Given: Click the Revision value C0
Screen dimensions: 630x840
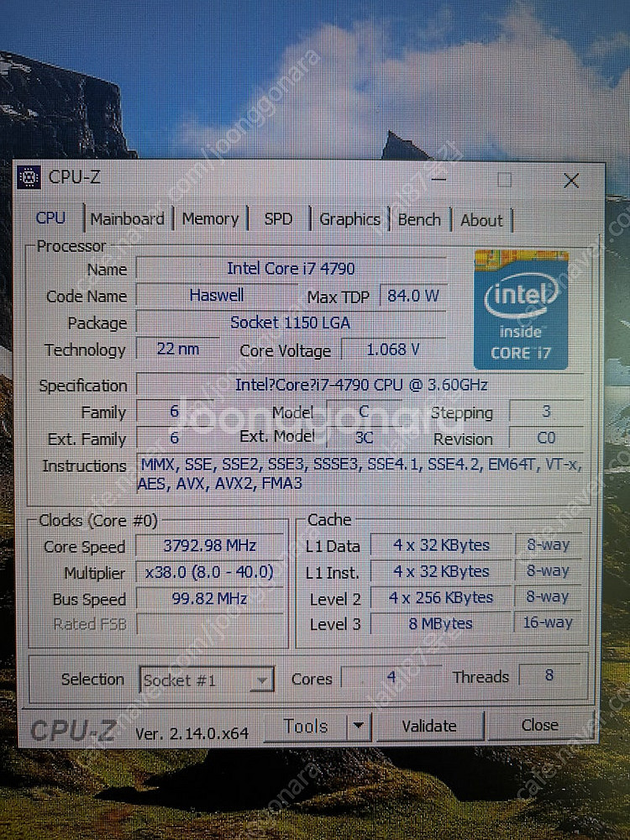Looking at the screenshot, I should click(546, 438).
